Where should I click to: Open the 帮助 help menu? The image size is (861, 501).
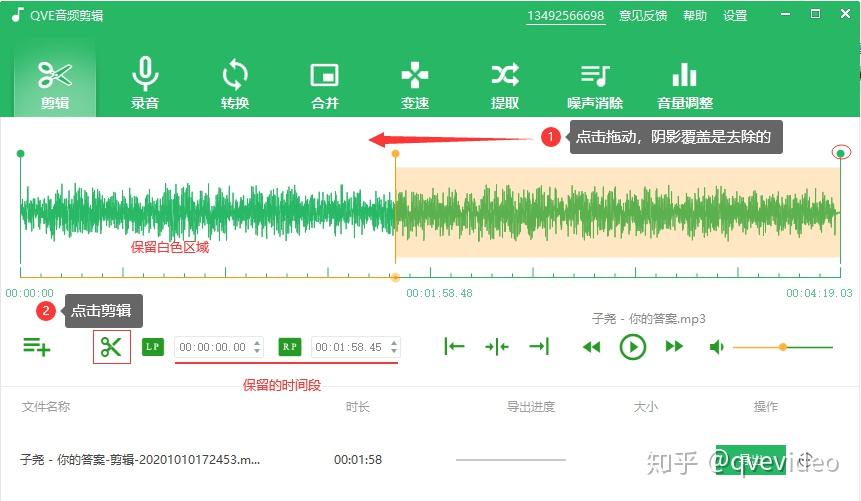695,15
